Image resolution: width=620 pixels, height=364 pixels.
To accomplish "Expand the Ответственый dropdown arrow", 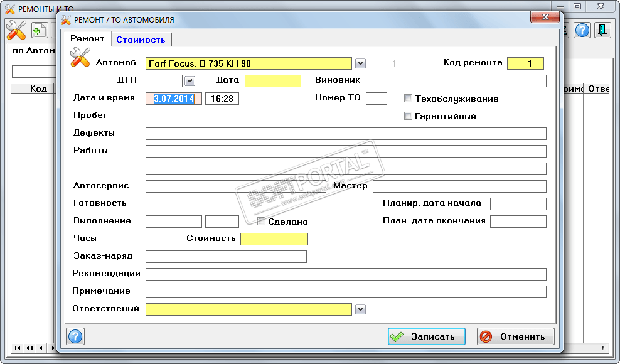I will [x=360, y=309].
